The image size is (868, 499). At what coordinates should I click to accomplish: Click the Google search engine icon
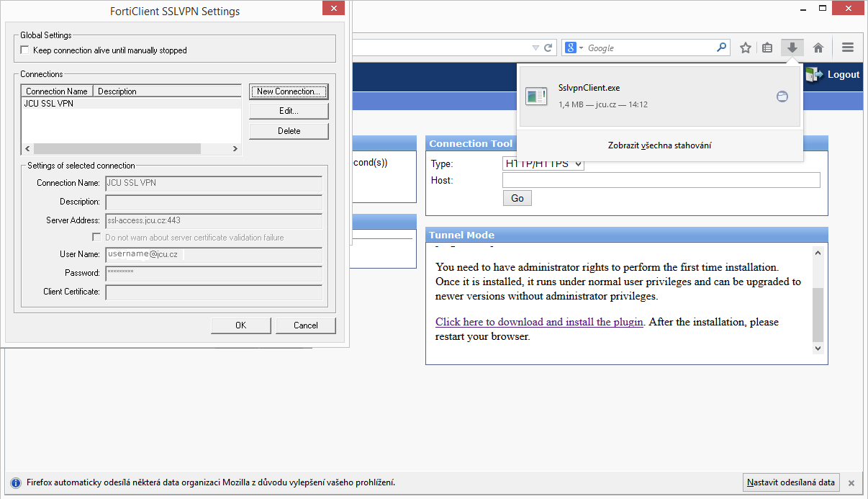(x=571, y=48)
